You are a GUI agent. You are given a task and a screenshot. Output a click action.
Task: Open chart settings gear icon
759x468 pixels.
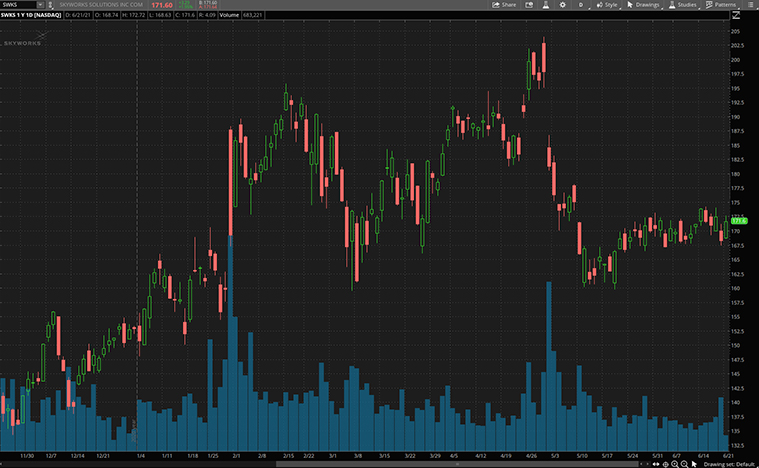coord(563,5)
